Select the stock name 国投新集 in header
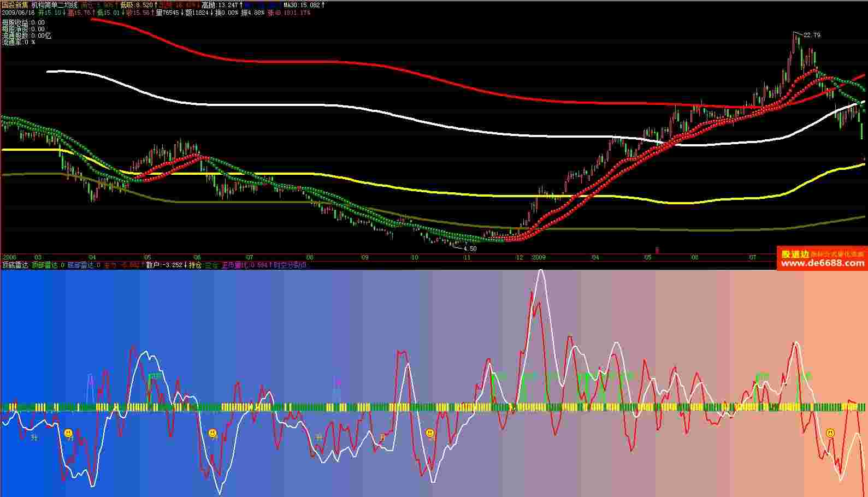Image resolution: width=868 pixels, height=497 pixels. pos(14,5)
